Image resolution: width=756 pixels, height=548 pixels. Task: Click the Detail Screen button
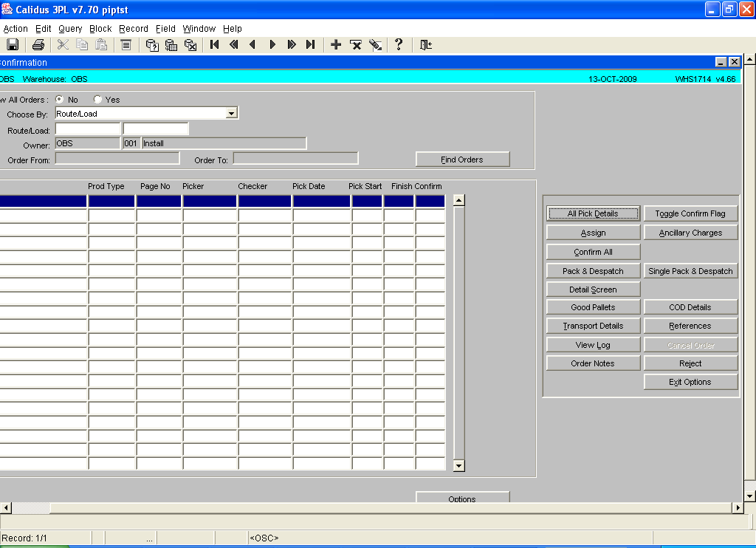pyautogui.click(x=593, y=290)
